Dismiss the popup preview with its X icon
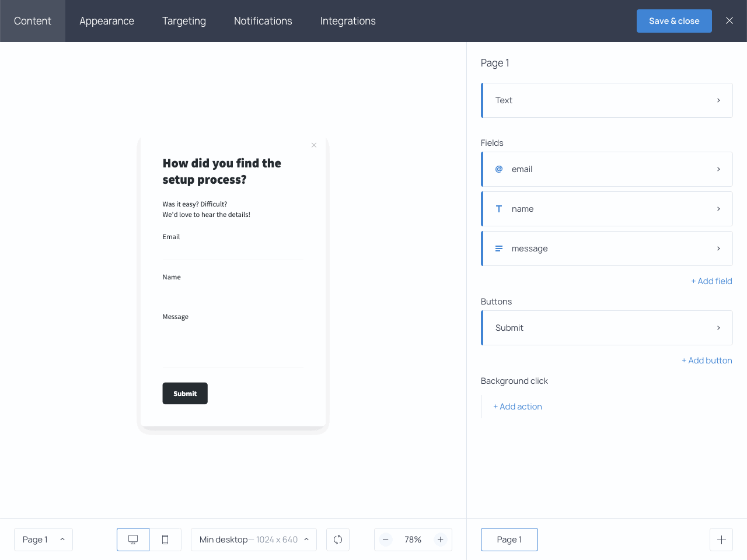The width and height of the screenshot is (747, 560). (313, 145)
